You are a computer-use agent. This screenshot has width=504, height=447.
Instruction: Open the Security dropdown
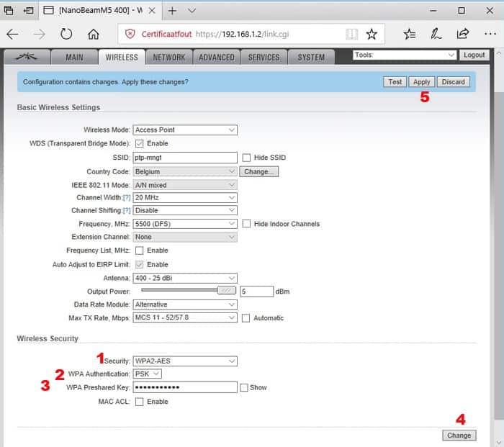pos(185,361)
